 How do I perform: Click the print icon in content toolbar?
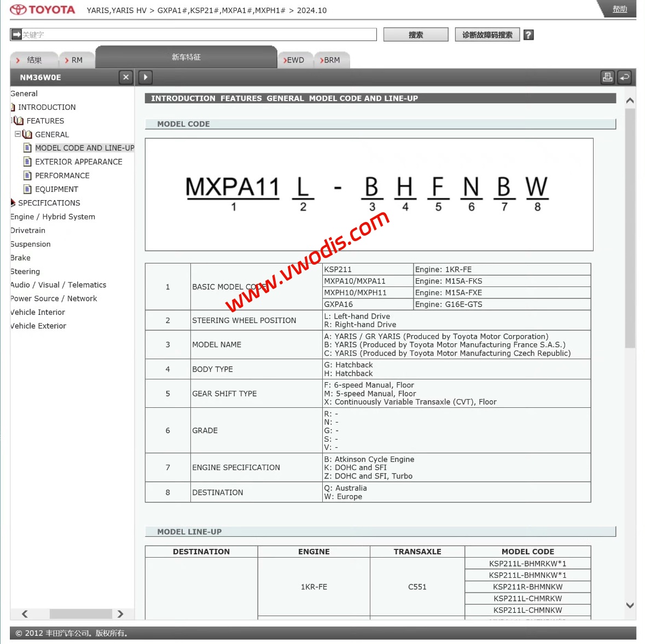click(607, 77)
